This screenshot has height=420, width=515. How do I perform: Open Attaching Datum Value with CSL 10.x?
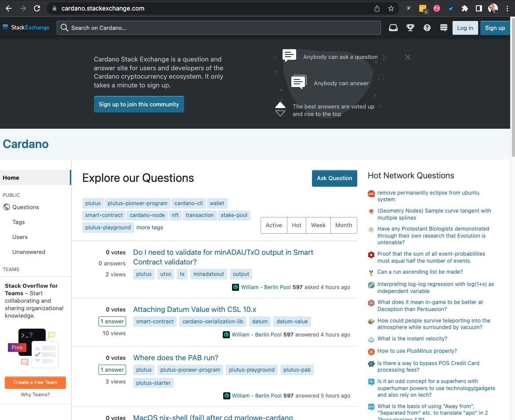(x=194, y=309)
